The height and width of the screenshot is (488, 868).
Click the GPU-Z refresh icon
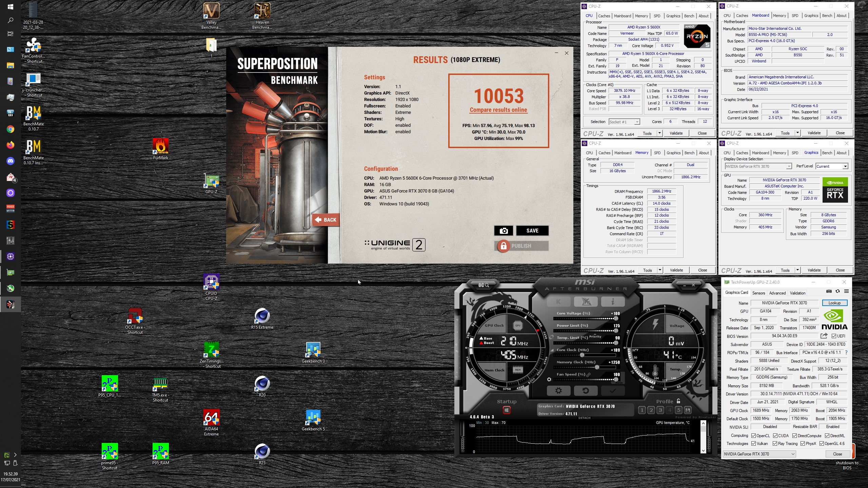pyautogui.click(x=838, y=291)
